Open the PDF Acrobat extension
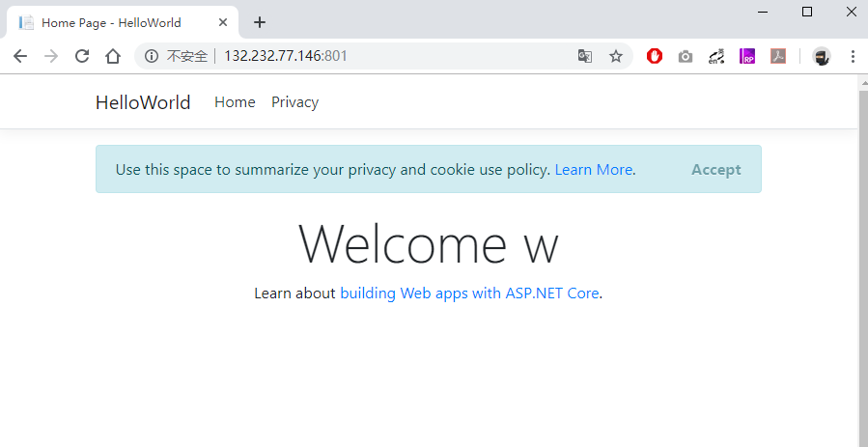Screen dimensions: 868x447 click(778, 56)
